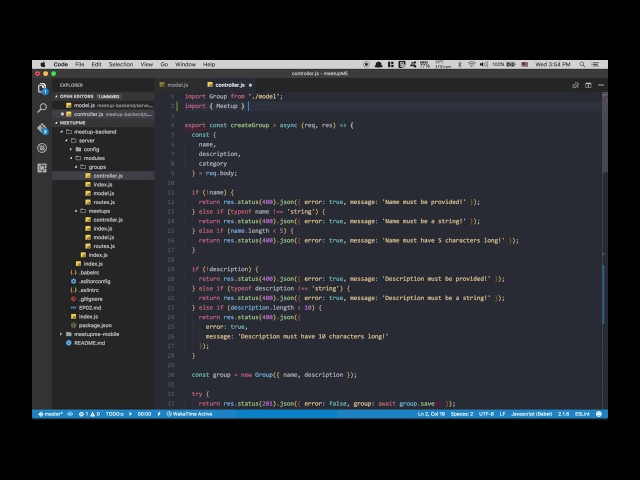Click the eye icon in status bar
The image size is (640, 480).
point(70,414)
